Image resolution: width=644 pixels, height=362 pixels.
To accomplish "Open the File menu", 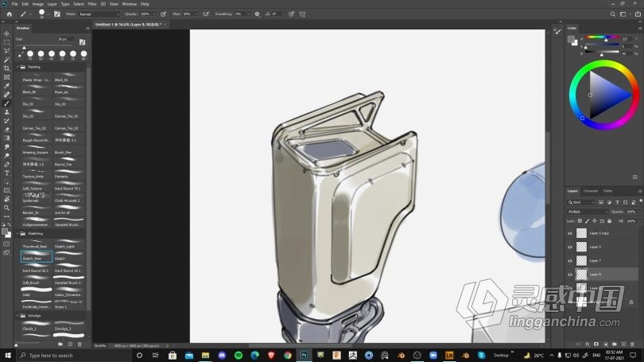I will [14, 4].
